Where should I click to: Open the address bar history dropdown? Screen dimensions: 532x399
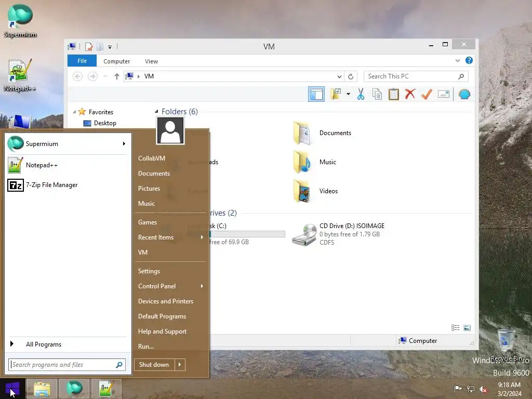pos(339,77)
